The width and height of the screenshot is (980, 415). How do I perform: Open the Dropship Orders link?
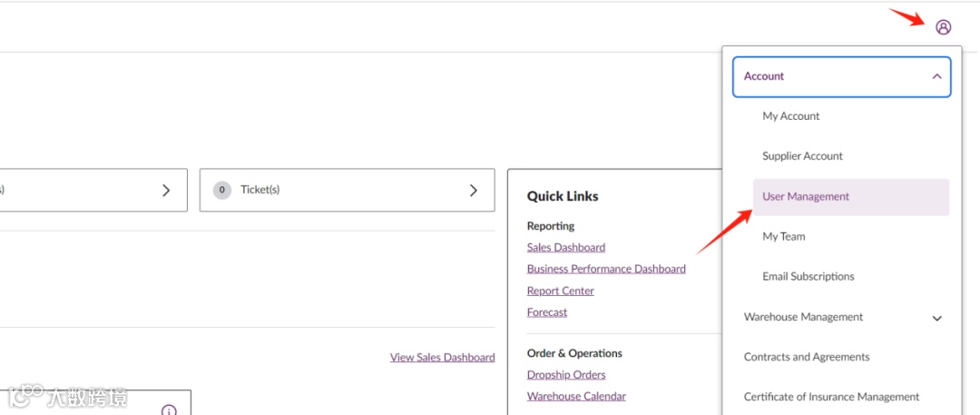coord(565,374)
